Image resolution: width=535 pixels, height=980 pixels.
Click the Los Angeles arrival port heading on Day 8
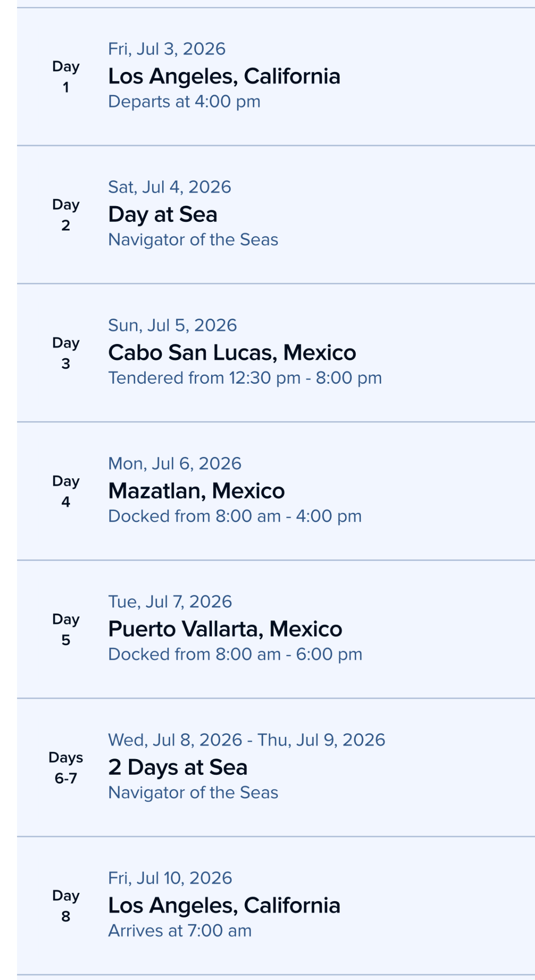[x=224, y=906]
